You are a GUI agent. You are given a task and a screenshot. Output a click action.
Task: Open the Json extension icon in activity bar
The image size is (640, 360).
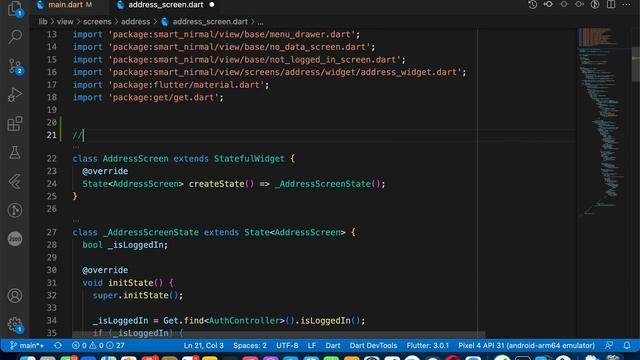pyautogui.click(x=15, y=239)
